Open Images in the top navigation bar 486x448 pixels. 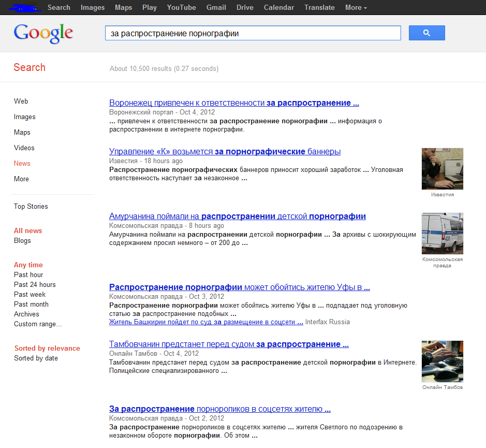click(x=93, y=7)
